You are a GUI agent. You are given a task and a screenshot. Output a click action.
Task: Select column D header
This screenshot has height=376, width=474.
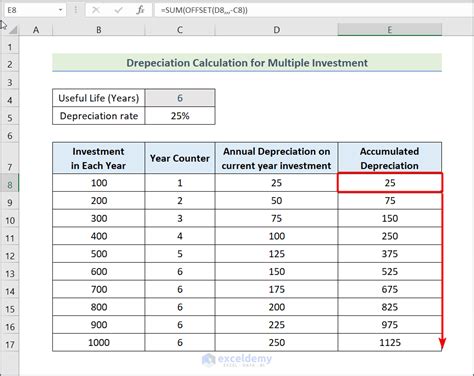click(x=276, y=30)
